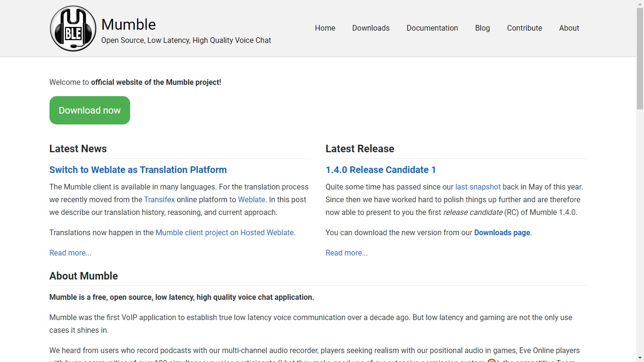Visit the Blog navigation item
644x362 pixels.
coord(482,28)
